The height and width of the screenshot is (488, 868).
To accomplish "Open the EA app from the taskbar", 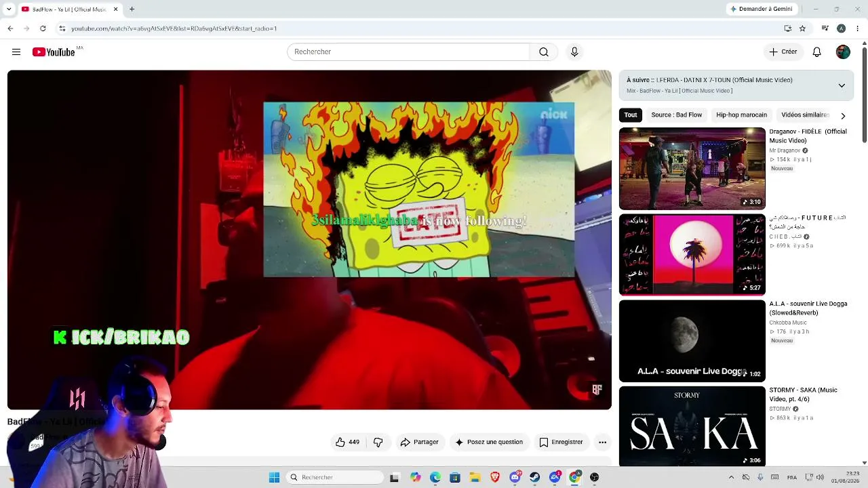I will 555,477.
